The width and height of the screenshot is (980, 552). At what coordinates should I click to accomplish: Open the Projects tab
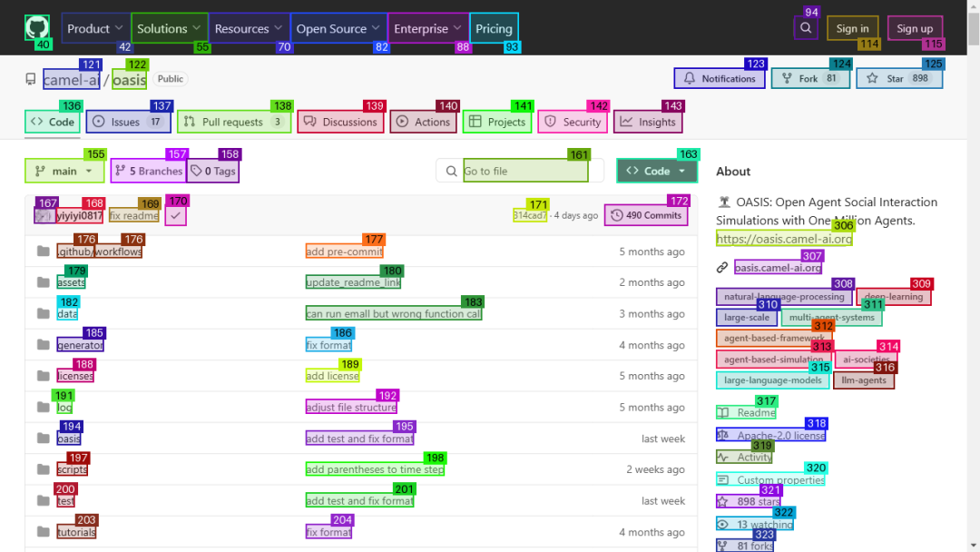coord(497,122)
